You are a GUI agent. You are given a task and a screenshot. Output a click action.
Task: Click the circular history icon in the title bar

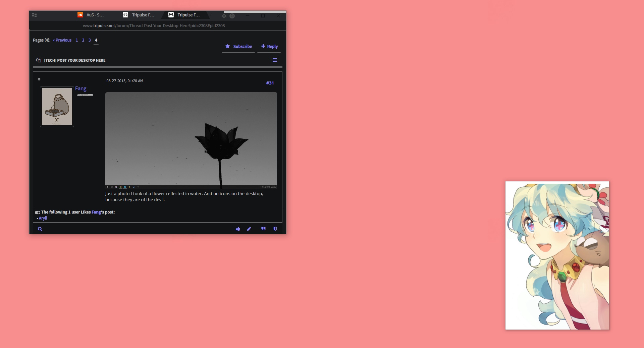232,16
